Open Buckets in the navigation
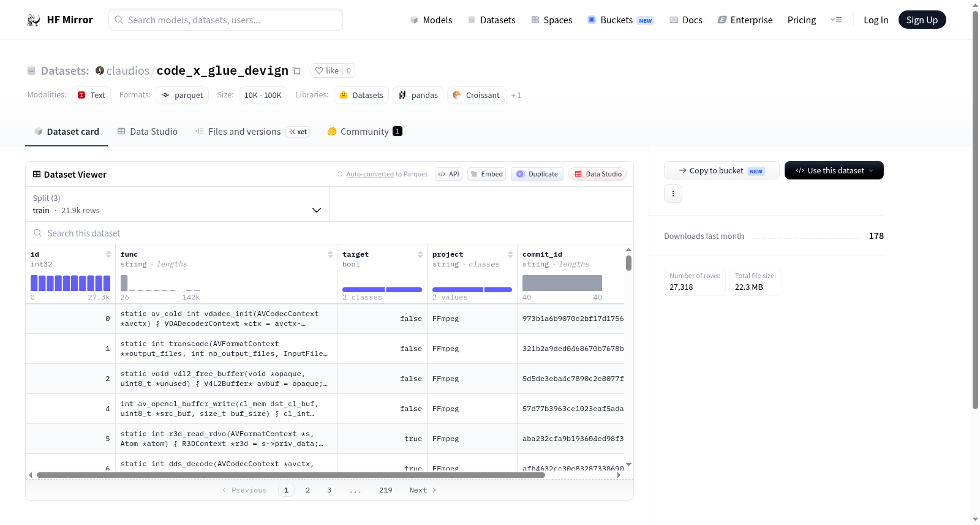 [x=620, y=20]
